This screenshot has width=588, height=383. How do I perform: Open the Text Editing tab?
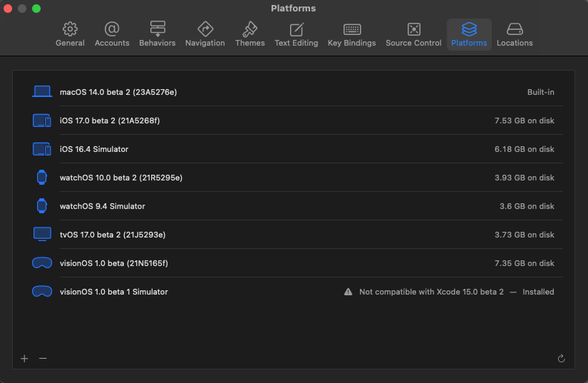[x=296, y=34]
